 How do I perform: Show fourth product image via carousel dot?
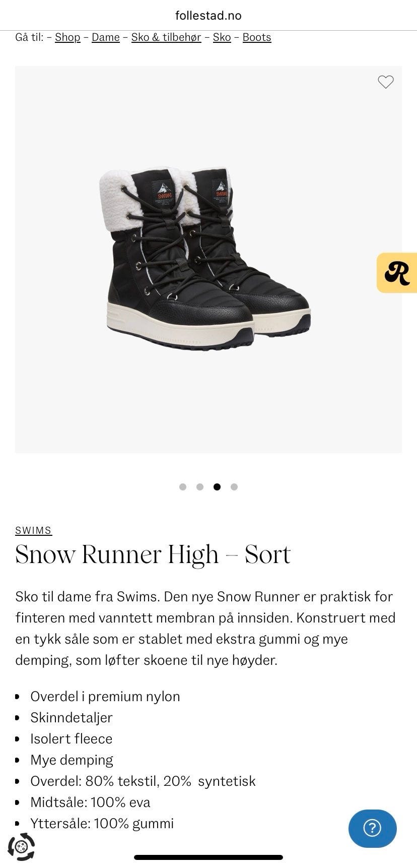point(234,487)
